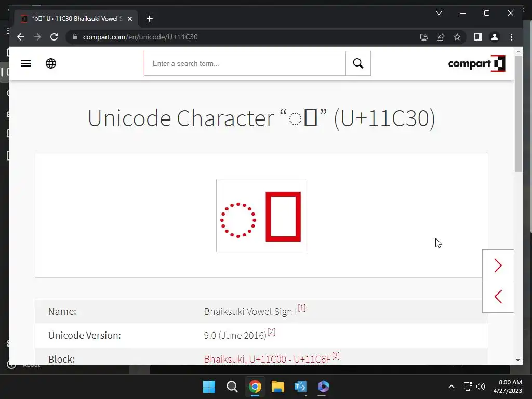
Task: Open clock showing 8:00 AM
Action: (508, 387)
